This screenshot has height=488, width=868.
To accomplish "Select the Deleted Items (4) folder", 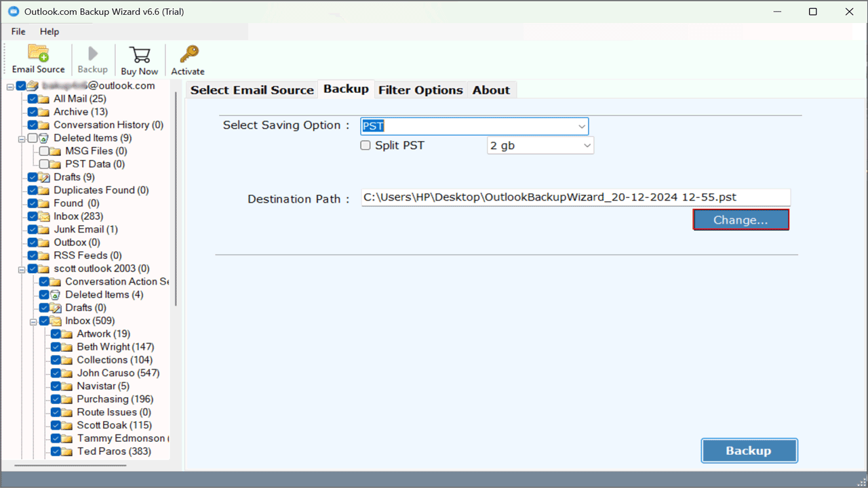I will tap(104, 295).
